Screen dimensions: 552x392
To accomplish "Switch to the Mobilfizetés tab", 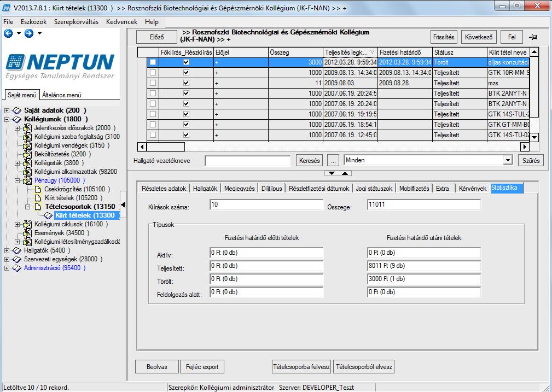I will 414,188.
